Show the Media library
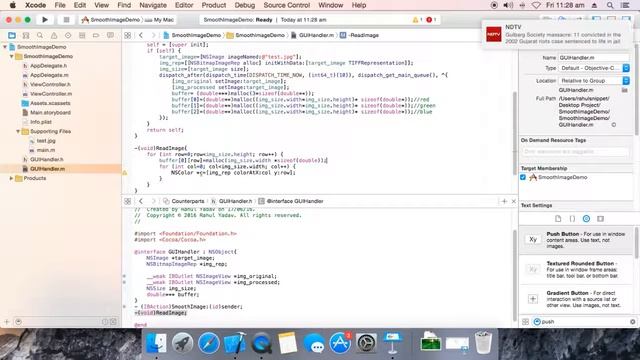This screenshot has height=360, width=640. (600, 219)
